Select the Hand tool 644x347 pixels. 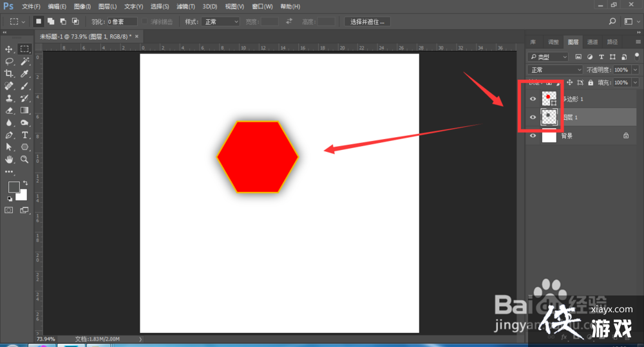coord(9,159)
